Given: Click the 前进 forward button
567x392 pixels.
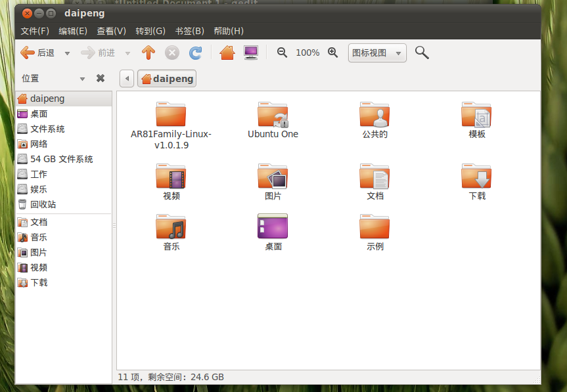Looking at the screenshot, I should point(98,53).
